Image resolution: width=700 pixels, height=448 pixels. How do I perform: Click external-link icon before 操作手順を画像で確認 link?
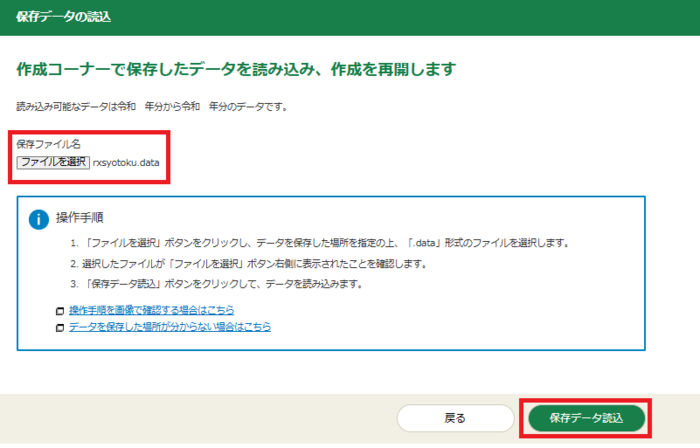coord(60,311)
